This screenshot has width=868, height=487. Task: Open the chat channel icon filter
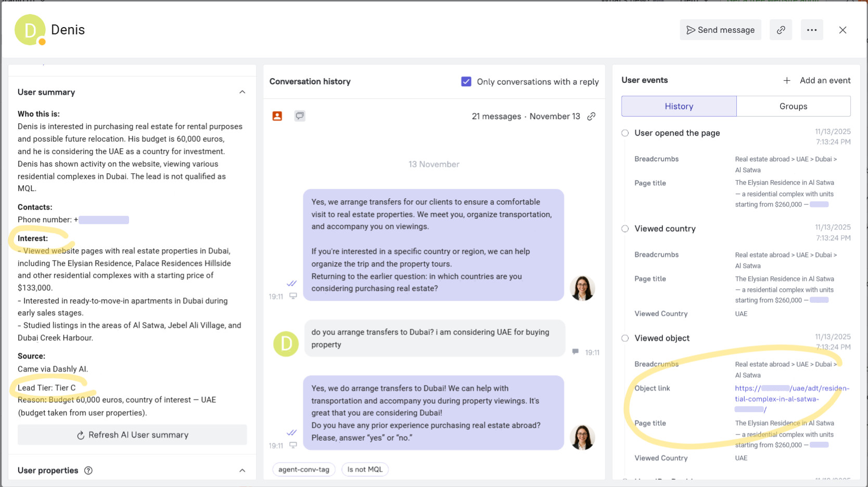[x=299, y=116]
